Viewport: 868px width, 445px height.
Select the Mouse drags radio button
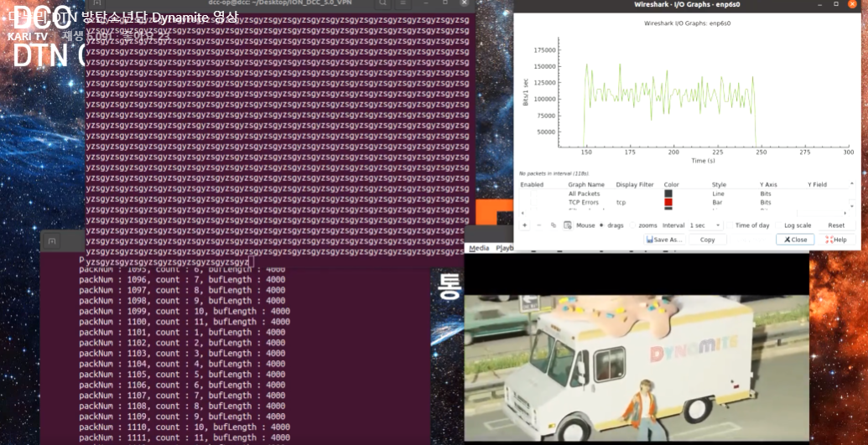point(602,225)
